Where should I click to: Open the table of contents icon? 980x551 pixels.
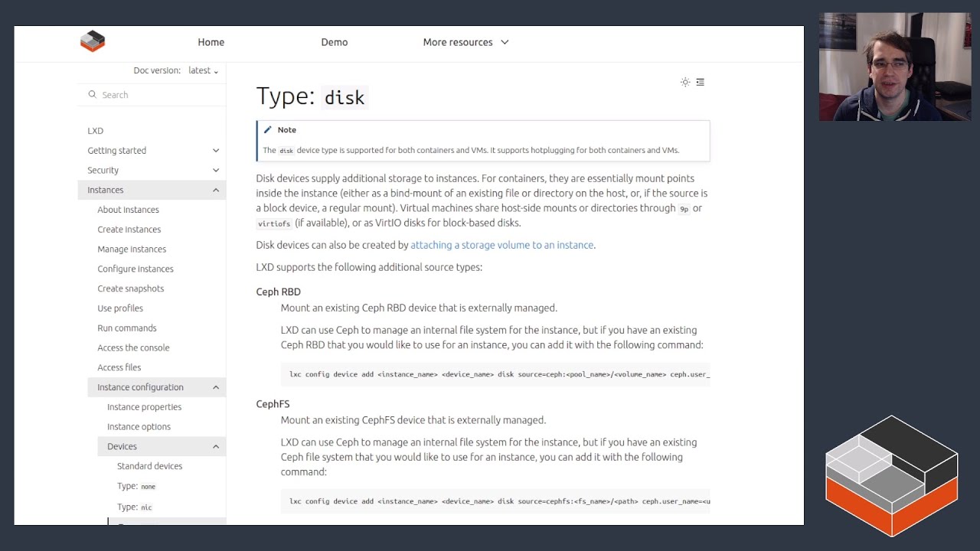[700, 82]
